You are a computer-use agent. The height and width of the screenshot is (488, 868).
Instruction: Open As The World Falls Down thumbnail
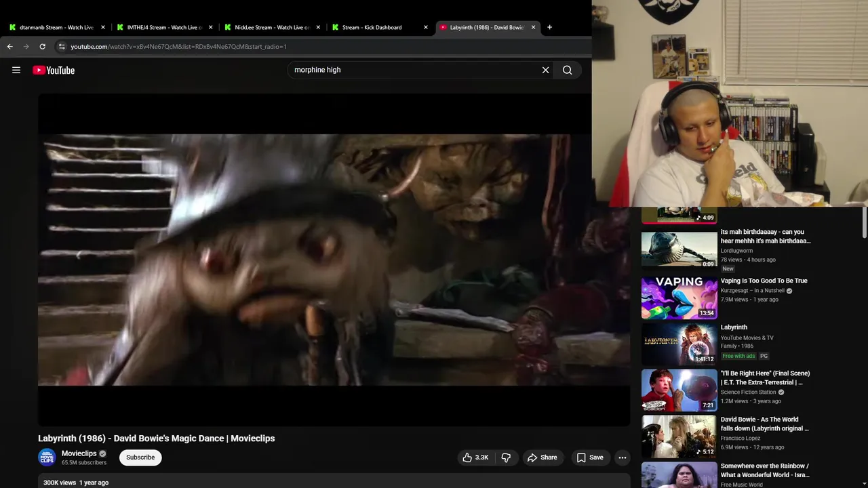[x=679, y=436]
